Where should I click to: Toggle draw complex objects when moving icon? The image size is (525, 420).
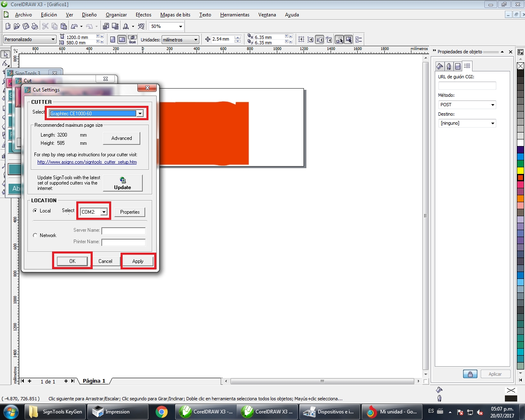[340, 39]
